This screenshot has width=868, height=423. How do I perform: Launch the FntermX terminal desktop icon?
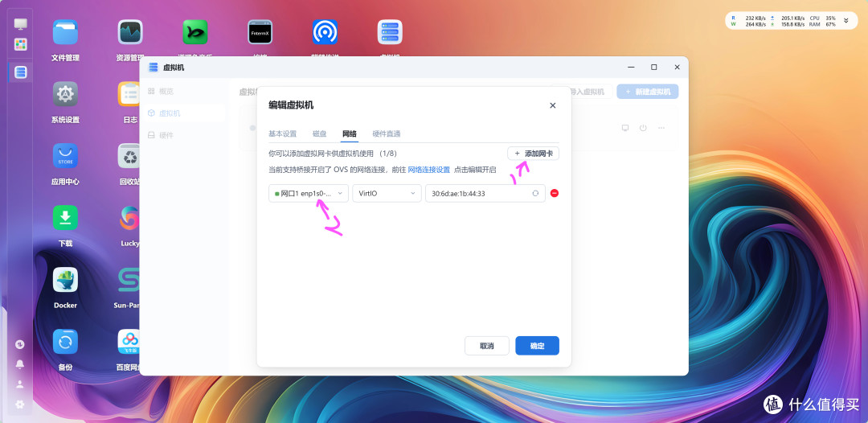pos(260,32)
